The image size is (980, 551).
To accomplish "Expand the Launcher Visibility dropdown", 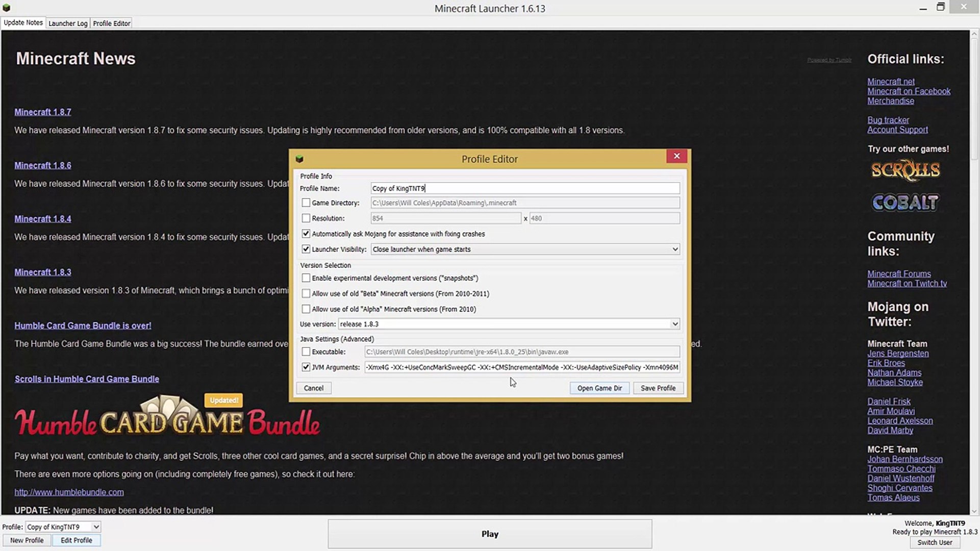I will point(674,249).
